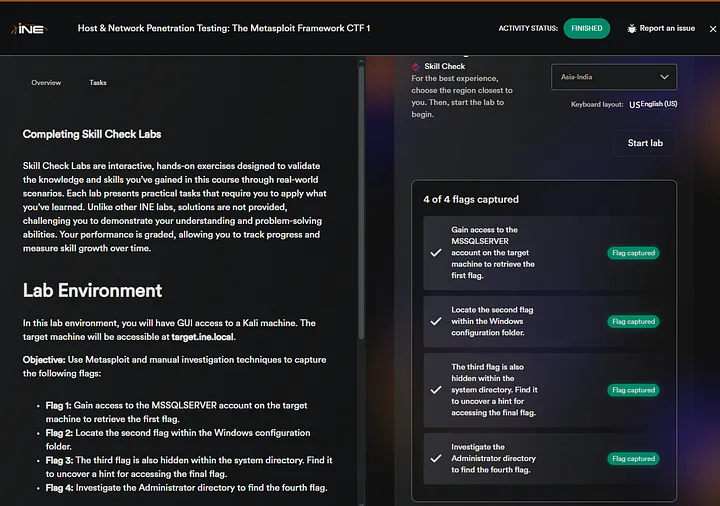Click the Skill Check diamond icon
The image size is (720, 506).
(x=416, y=67)
